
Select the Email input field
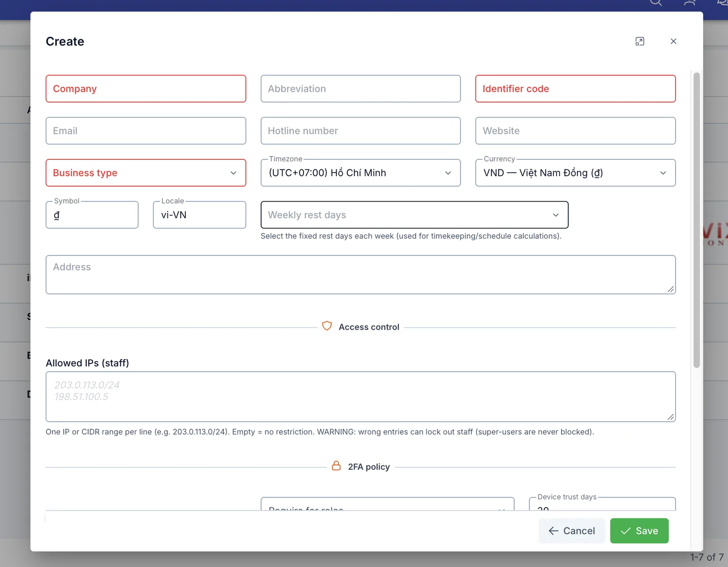(x=146, y=131)
